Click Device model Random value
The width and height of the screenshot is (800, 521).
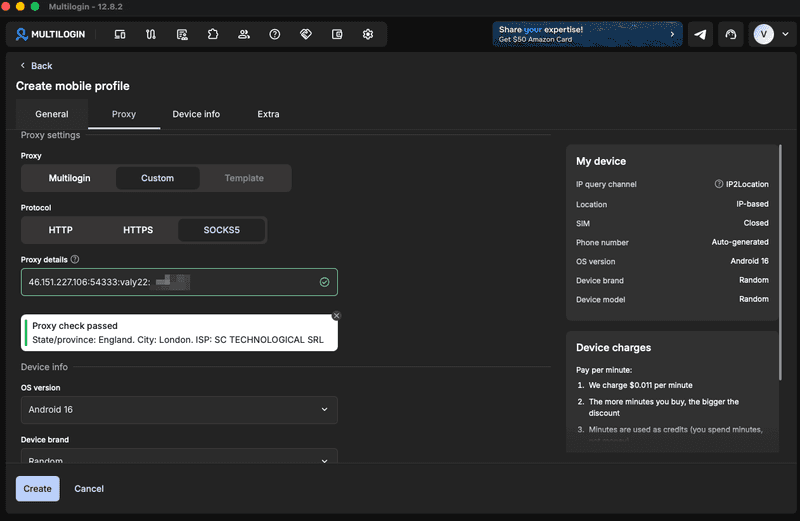pos(754,299)
